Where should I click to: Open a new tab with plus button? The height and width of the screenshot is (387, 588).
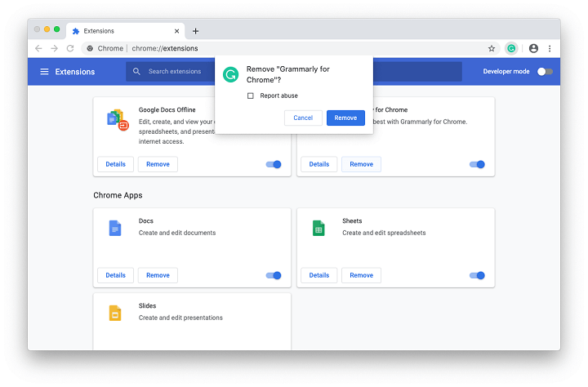point(195,31)
